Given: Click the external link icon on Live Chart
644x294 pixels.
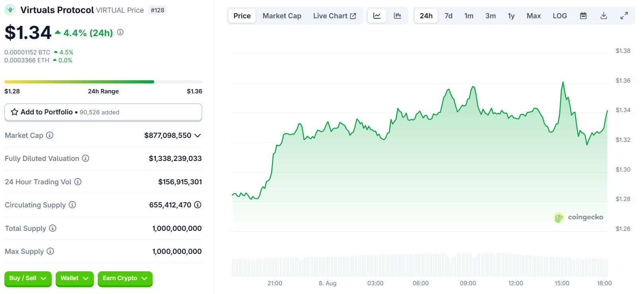Looking at the screenshot, I should coord(353,16).
